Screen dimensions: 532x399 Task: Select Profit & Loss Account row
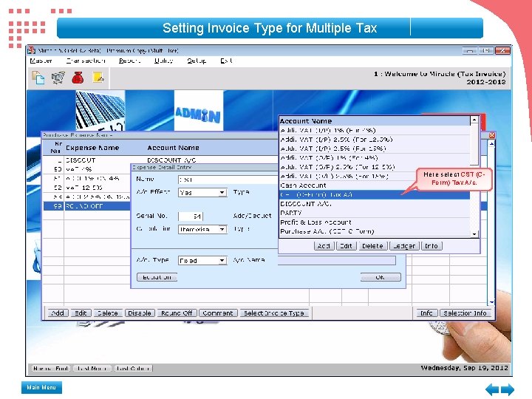[374, 222]
